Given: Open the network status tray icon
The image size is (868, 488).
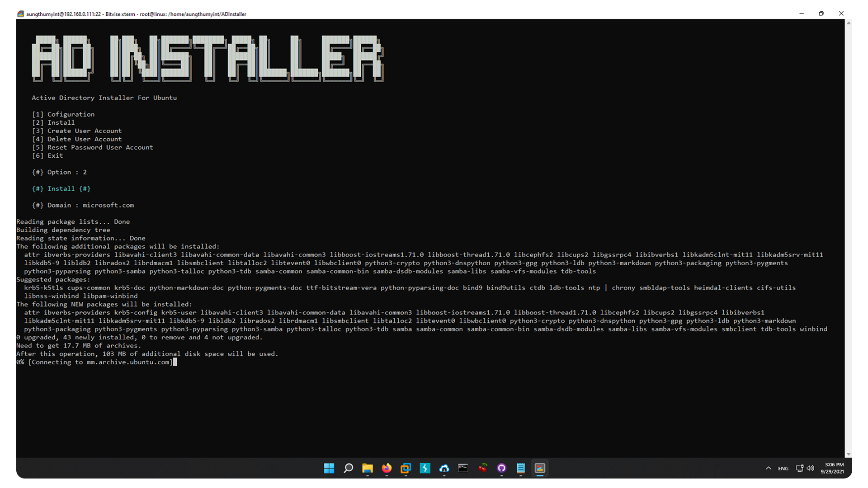Looking at the screenshot, I should tap(799, 468).
